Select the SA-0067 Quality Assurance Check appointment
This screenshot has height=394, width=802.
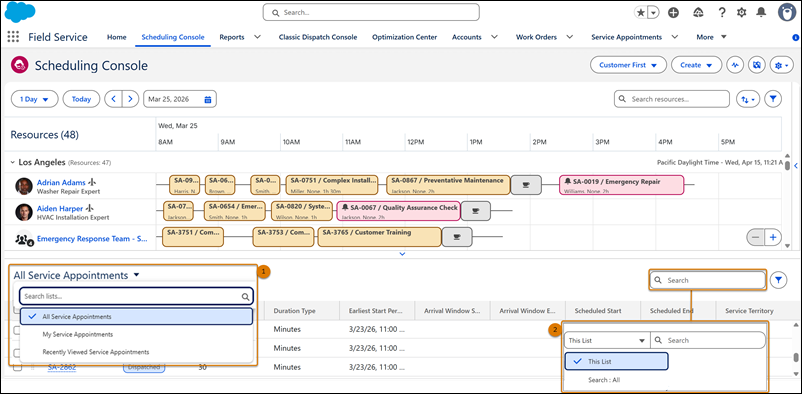pos(398,211)
